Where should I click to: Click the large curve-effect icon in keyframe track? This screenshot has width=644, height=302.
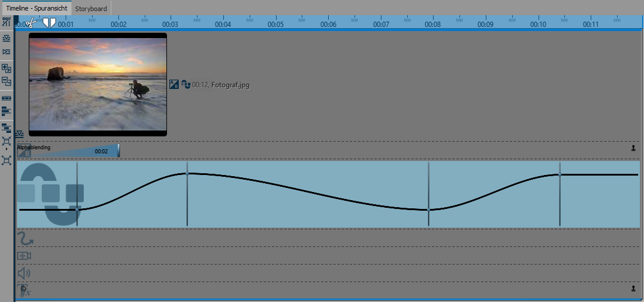50,194
